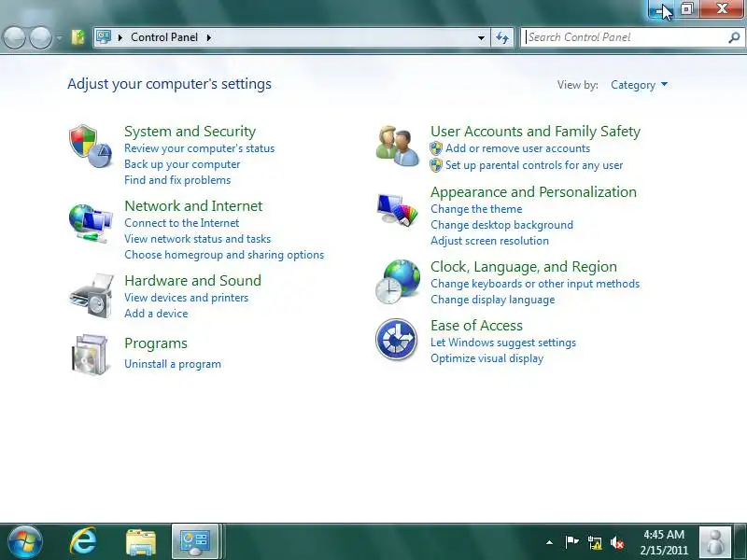Image resolution: width=747 pixels, height=560 pixels.
Task: Click Uninstall a program
Action: [173, 364]
